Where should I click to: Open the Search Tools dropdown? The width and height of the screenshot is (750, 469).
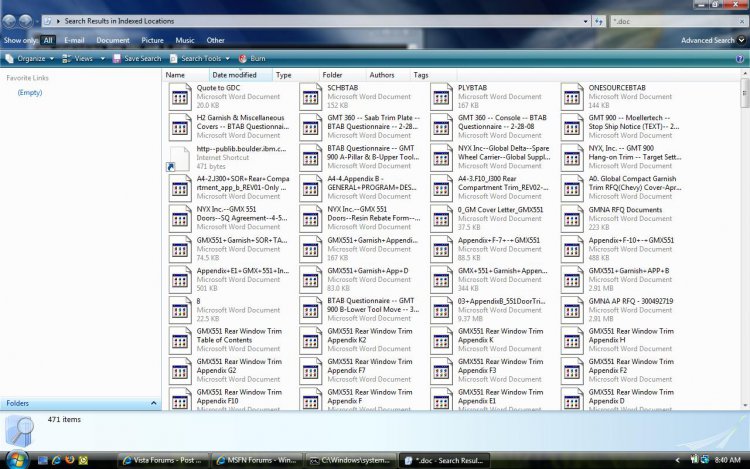click(200, 58)
